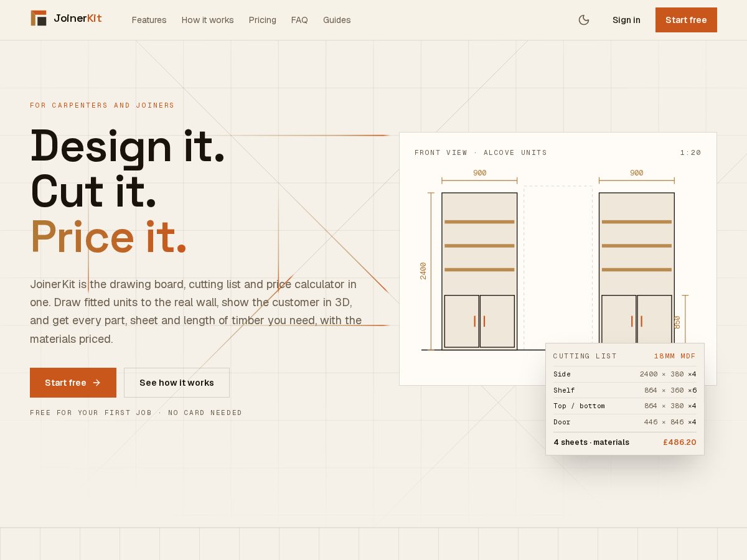
Task: Click the right alcove unit drawing
Action: [x=636, y=268]
